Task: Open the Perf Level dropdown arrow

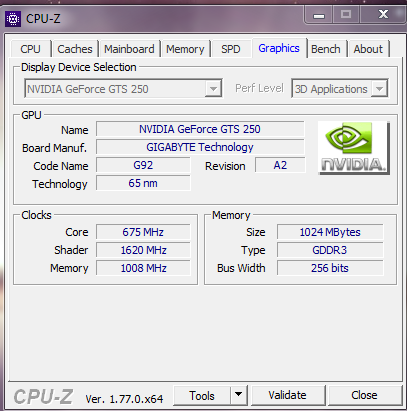Action: tap(379, 89)
